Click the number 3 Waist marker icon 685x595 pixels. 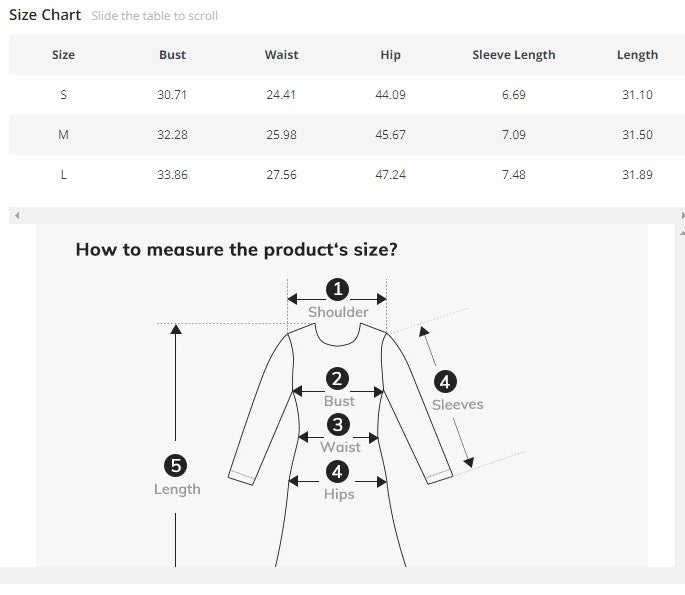click(x=339, y=425)
